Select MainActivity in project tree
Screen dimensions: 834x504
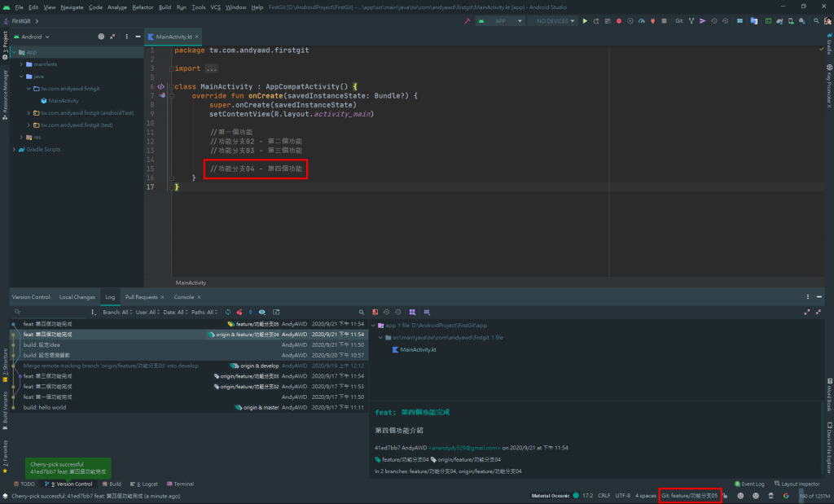[64, 100]
